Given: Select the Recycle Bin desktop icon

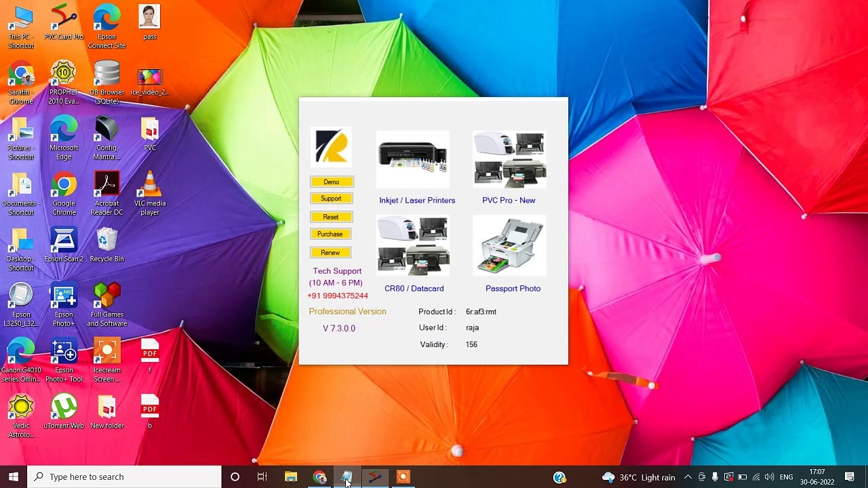Looking at the screenshot, I should click(106, 246).
